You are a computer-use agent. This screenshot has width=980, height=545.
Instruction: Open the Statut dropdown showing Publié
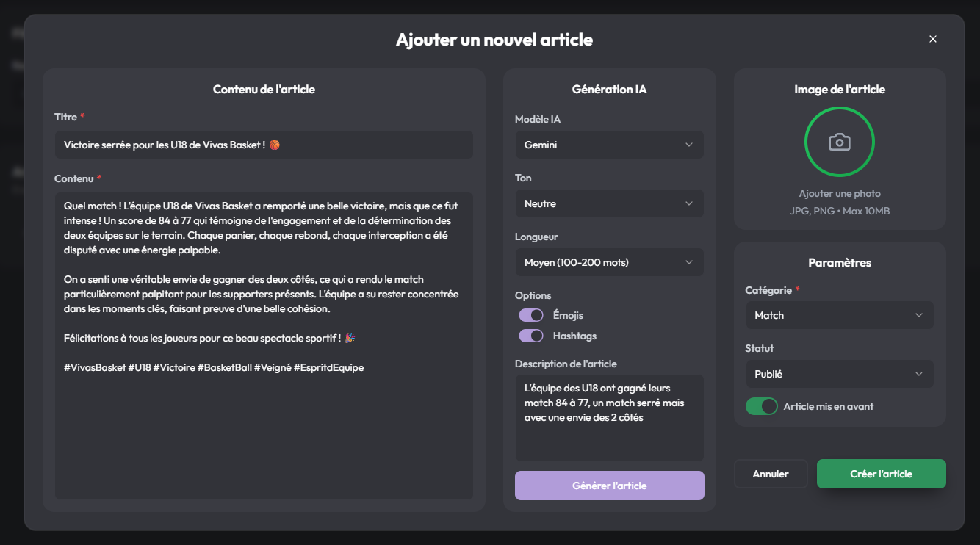(840, 374)
